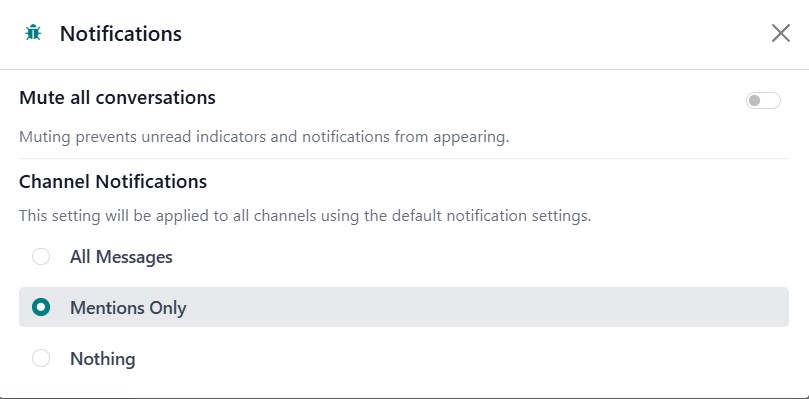Click the All Messages option label
The height and width of the screenshot is (399, 809).
tap(121, 257)
